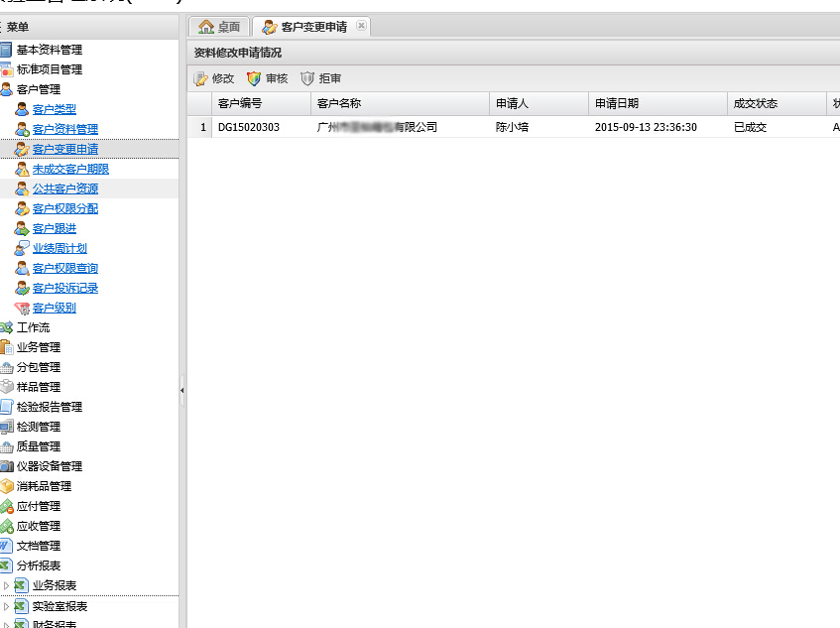This screenshot has width=840, height=628.
Task: Click the 审核 shield approve icon
Action: coord(254,78)
